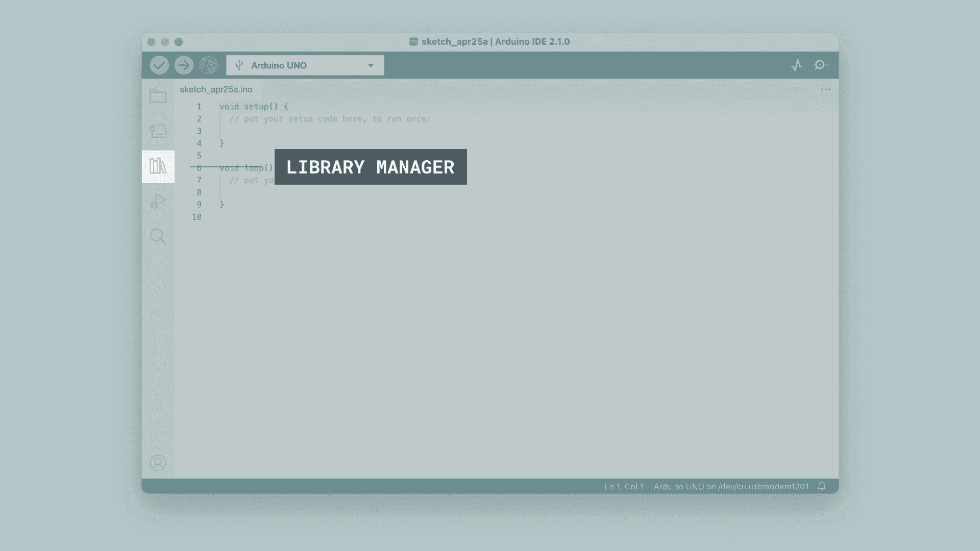The height and width of the screenshot is (551, 980).
Task: Open the account profile icon
Action: pos(158,463)
